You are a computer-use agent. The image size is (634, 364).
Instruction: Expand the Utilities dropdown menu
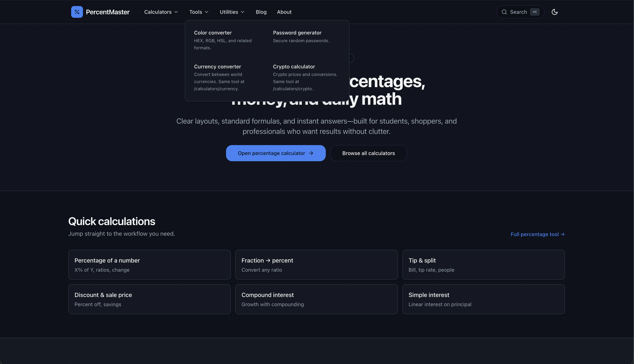tap(232, 12)
